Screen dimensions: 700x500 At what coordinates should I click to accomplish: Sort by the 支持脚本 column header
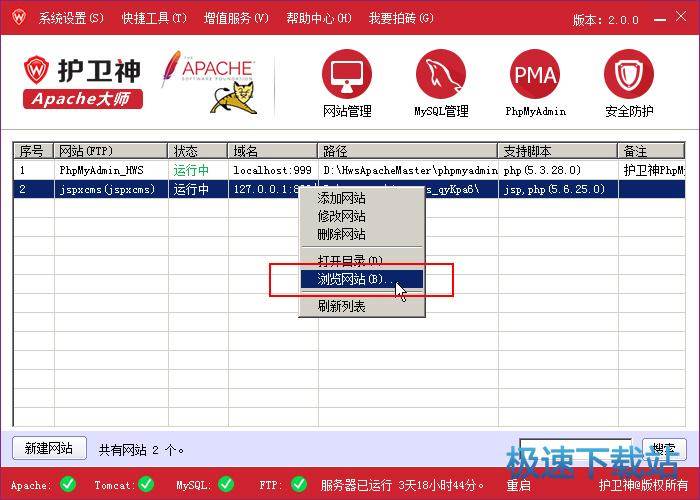[x=558, y=151]
